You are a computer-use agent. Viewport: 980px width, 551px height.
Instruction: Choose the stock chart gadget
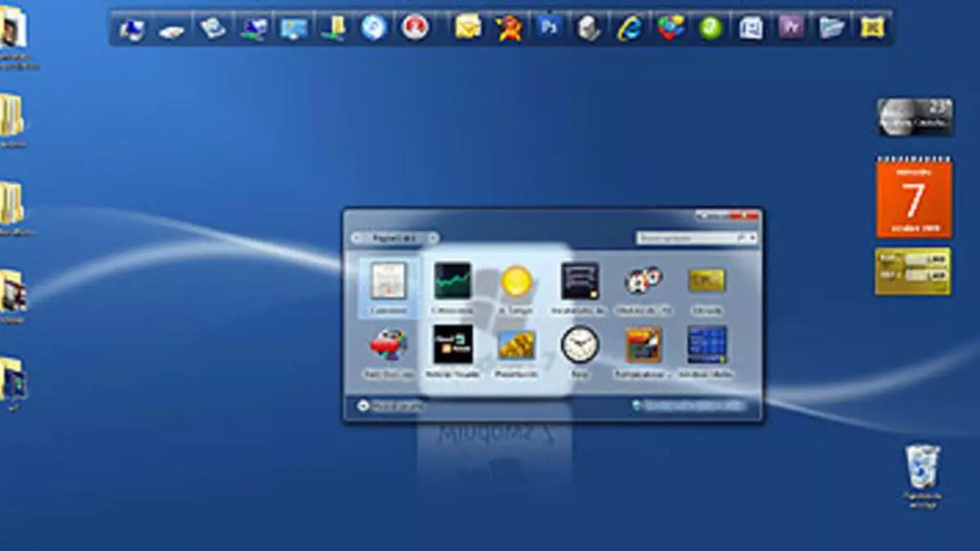pos(452,282)
